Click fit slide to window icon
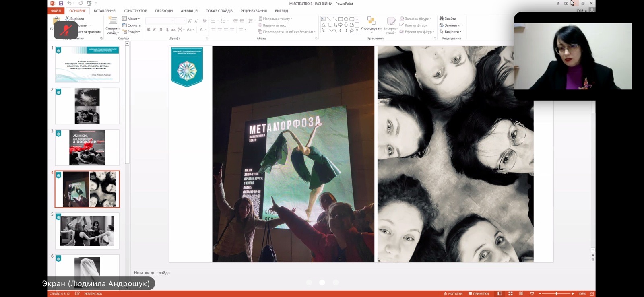Image resolution: width=644 pixels, height=297 pixels. coord(592,294)
